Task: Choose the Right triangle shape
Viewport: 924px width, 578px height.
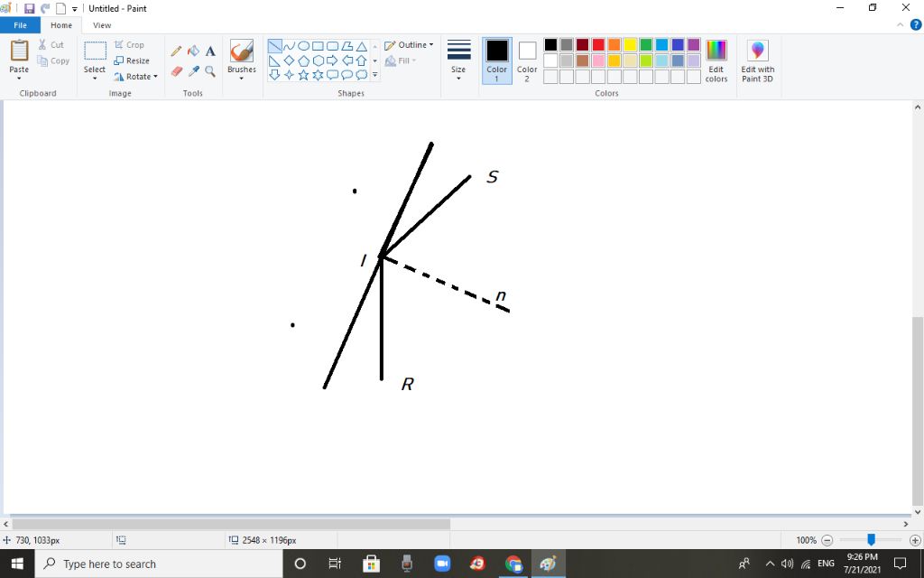Action: click(274, 61)
